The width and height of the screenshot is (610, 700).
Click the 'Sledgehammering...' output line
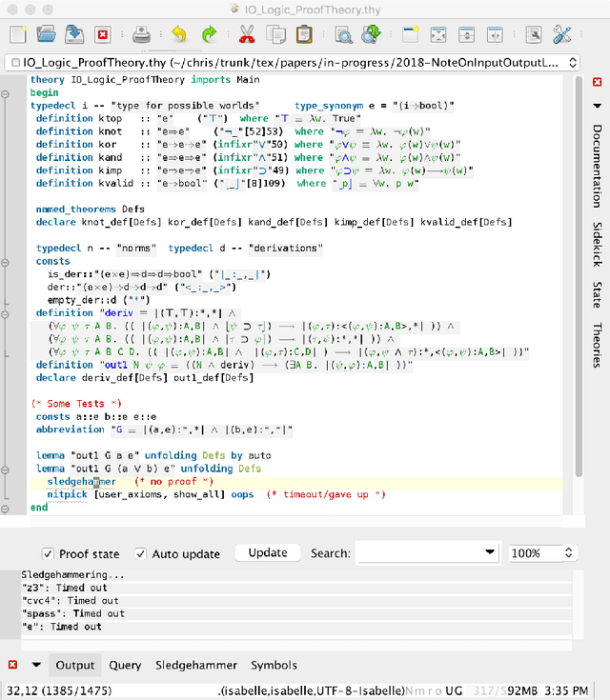click(x=72, y=574)
